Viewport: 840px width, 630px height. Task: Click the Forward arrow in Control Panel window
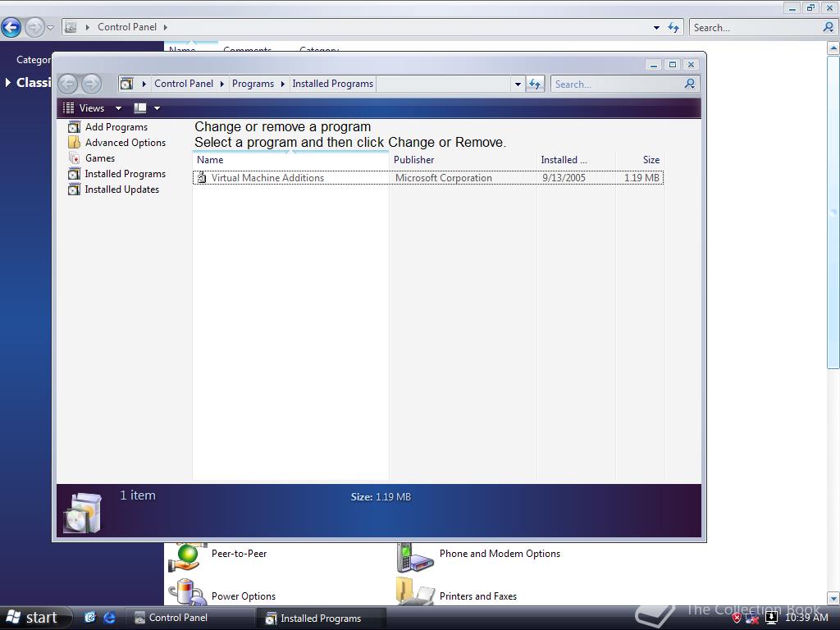pos(34,27)
